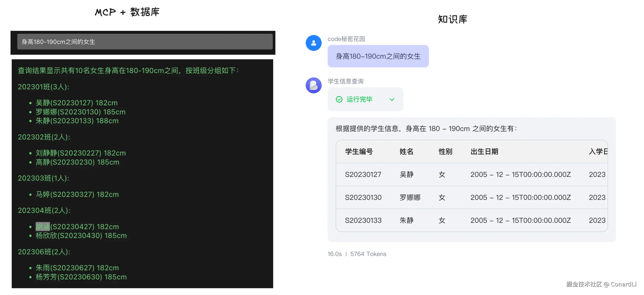Image resolution: width=644 pixels, height=295 pixels.
Task: Click the 运行完毕 status label
Action: (x=359, y=99)
